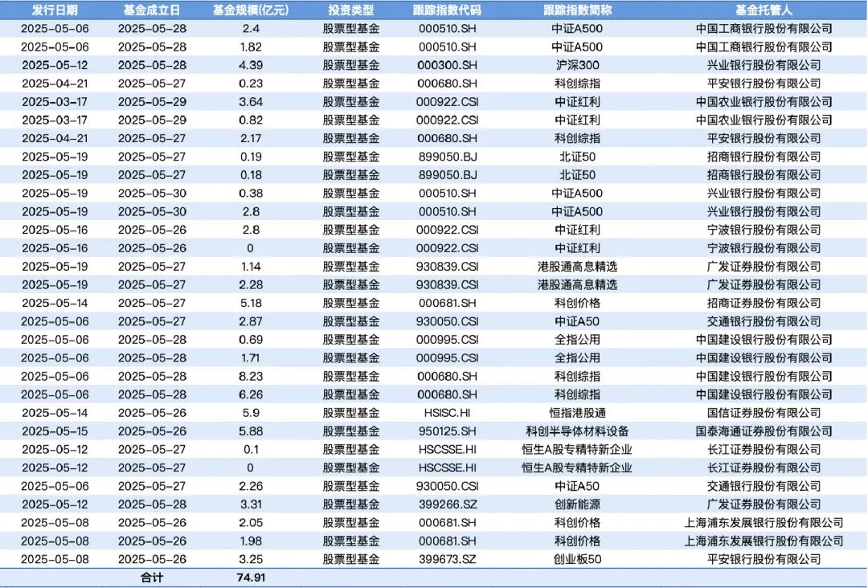
Task: Select the index code 000300.SH
Action: 447,65
